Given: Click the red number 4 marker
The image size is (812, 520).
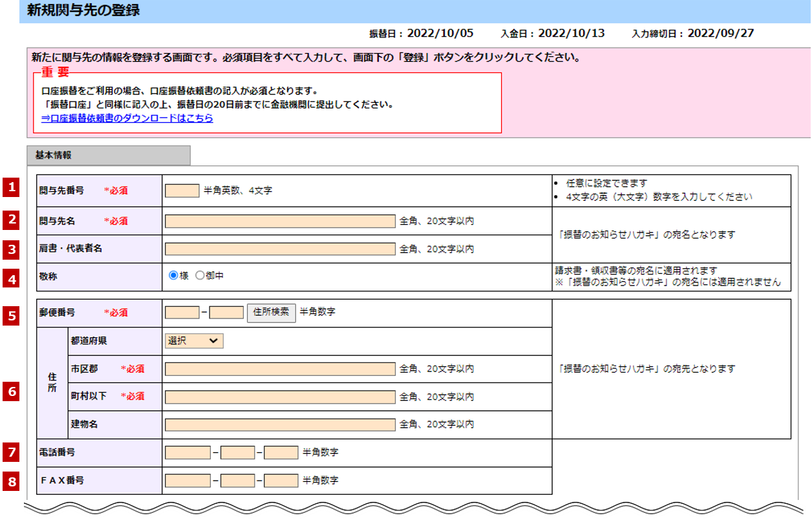Looking at the screenshot, I should click(11, 280).
